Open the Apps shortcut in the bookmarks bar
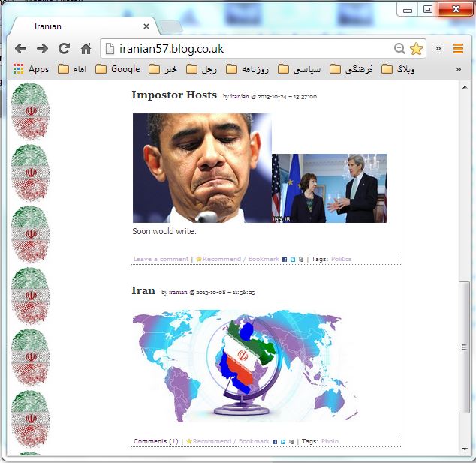Image resolution: width=476 pixels, height=463 pixels. click(31, 69)
